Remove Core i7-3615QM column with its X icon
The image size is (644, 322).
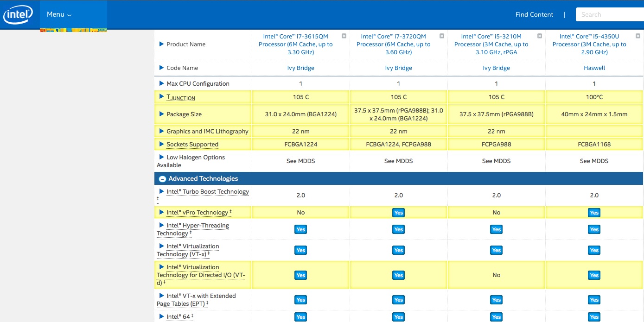tap(344, 36)
